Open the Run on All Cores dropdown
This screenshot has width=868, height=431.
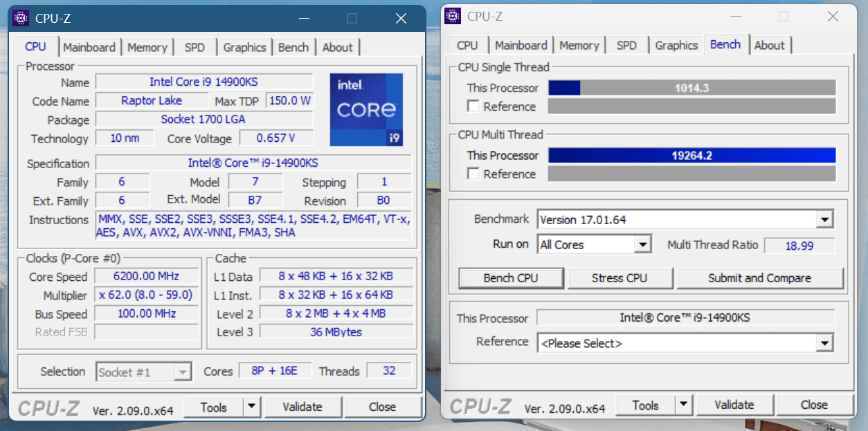point(643,244)
